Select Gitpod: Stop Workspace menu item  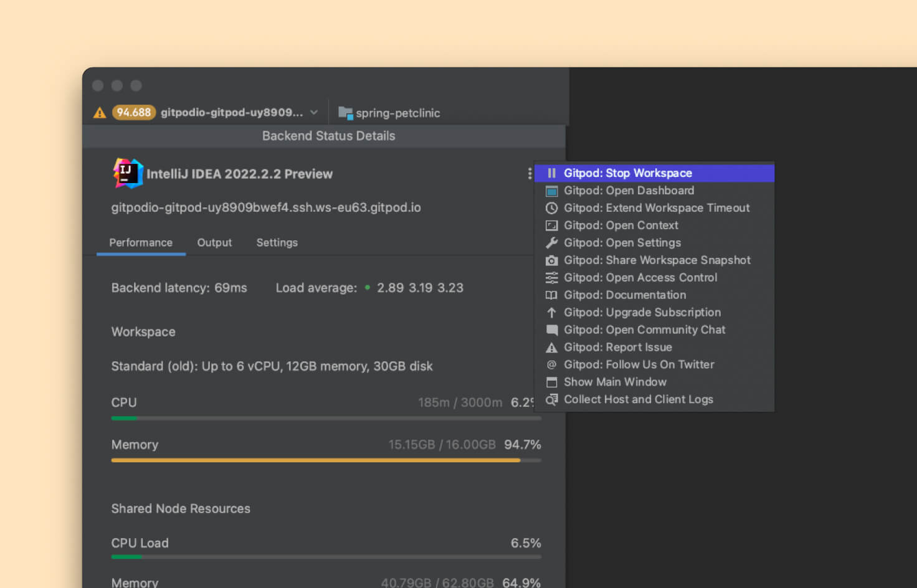click(x=654, y=173)
